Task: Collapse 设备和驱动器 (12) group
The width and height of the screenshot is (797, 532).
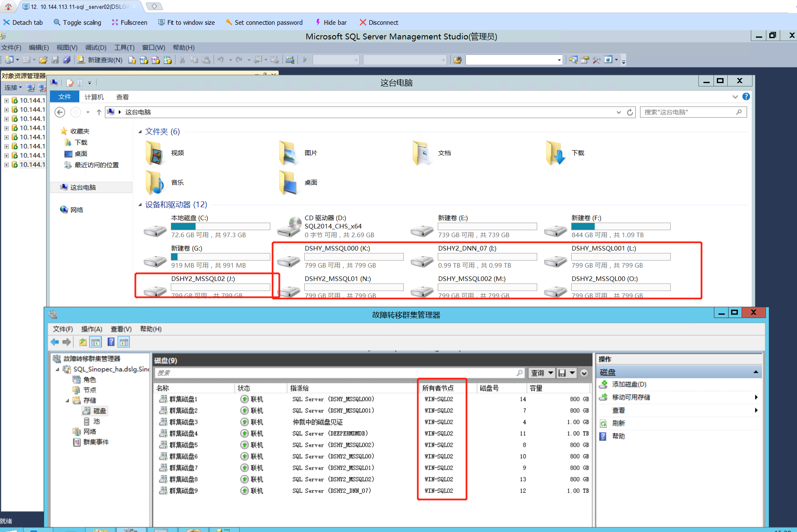Action: (140, 205)
